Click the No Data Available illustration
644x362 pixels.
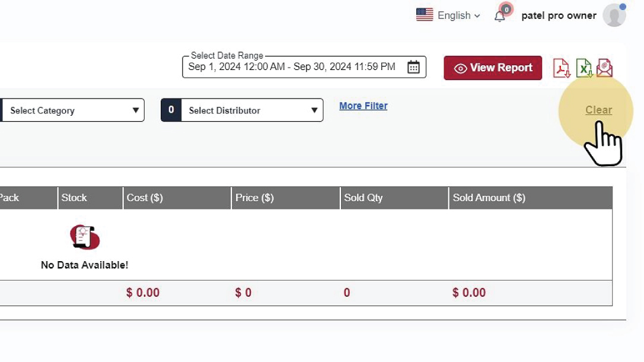click(x=85, y=237)
